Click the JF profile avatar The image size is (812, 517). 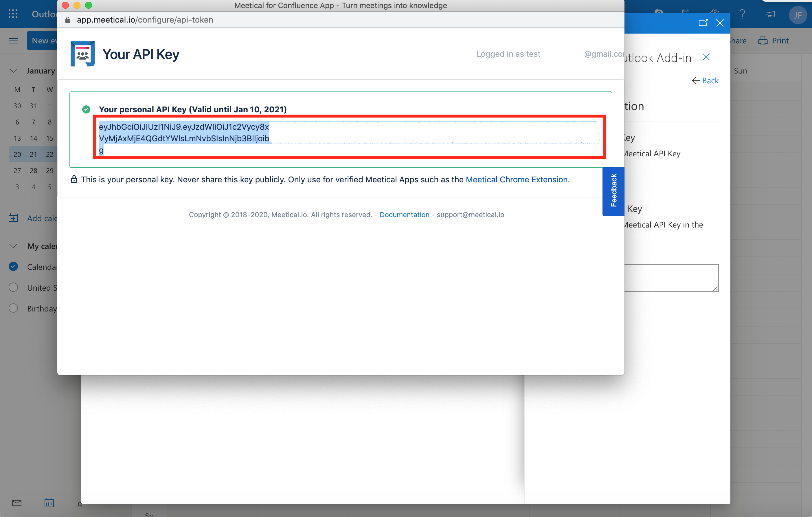798,14
